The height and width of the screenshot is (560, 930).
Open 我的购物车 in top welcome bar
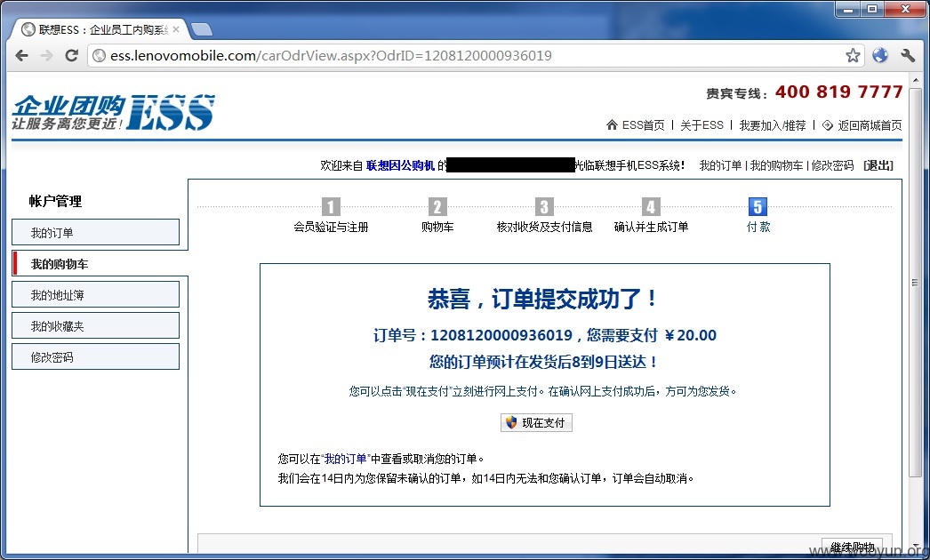coord(776,165)
